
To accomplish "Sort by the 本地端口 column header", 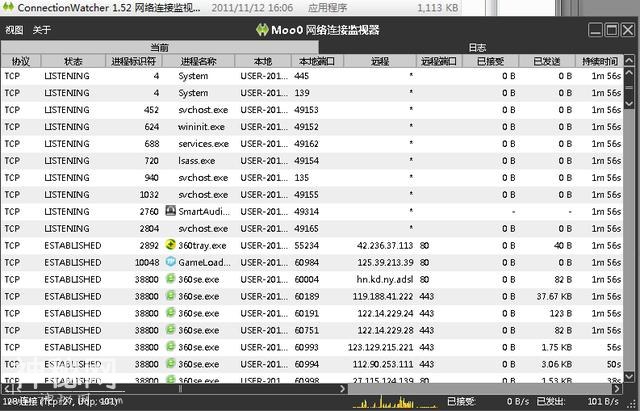I will tap(317, 61).
